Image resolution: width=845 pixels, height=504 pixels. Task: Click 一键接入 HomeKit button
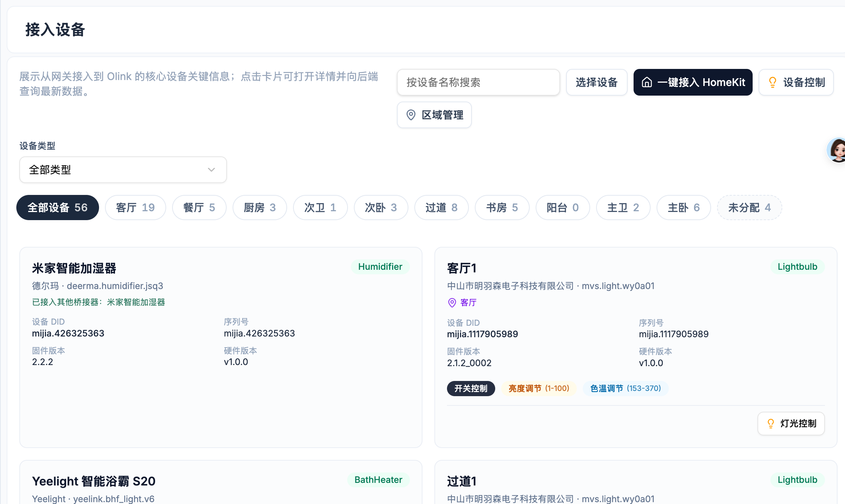pyautogui.click(x=693, y=82)
